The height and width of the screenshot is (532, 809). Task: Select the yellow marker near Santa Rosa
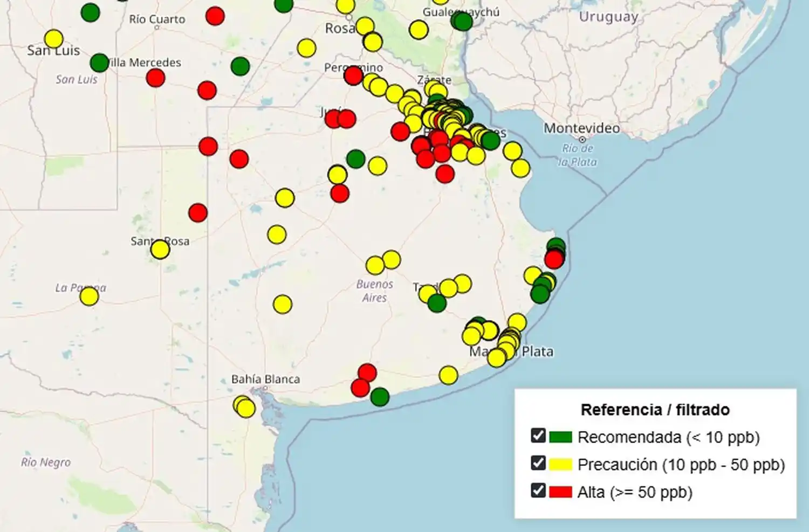point(160,250)
